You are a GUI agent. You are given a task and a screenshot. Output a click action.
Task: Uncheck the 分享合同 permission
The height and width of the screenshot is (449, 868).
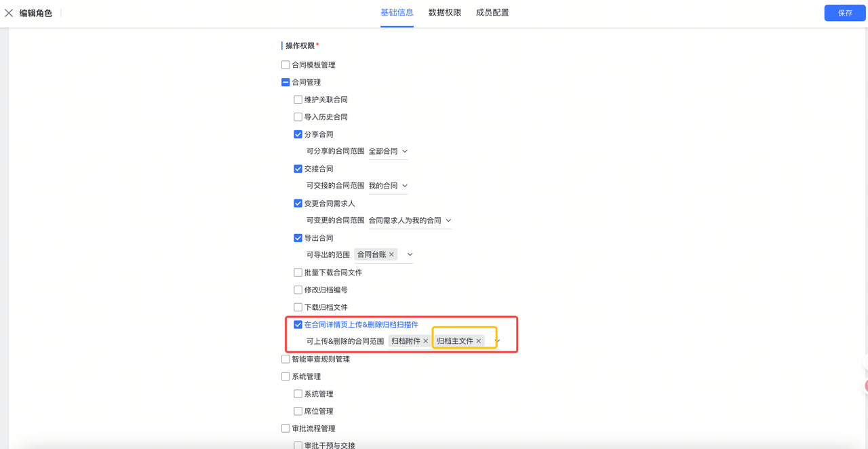(x=298, y=134)
